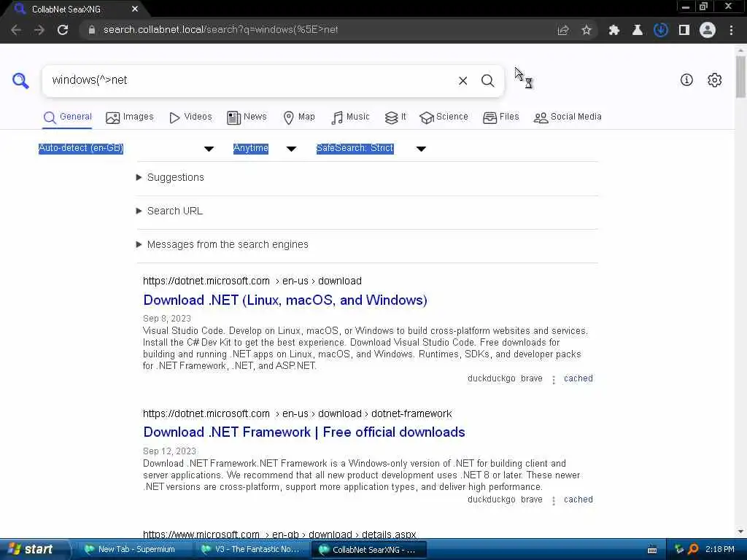Reload the page
Screen dimensions: 747x560
point(63,30)
